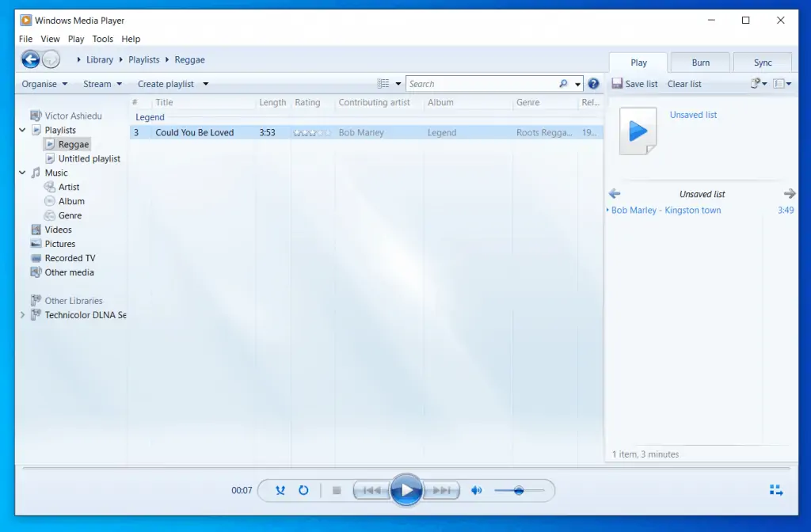Clear the current playlist
The image size is (811, 532).
pos(683,84)
